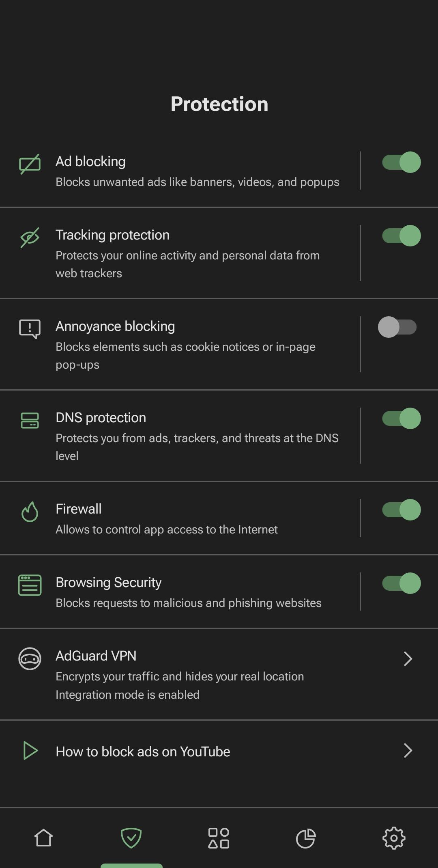This screenshot has width=438, height=868.
Task: Tap the YouTube play triangle icon
Action: (30, 751)
